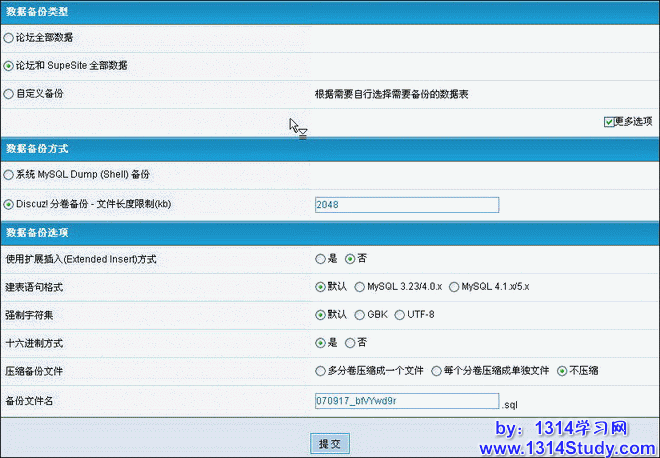660x458 pixels.
Task: Choose GBK character set
Action: [x=359, y=314]
